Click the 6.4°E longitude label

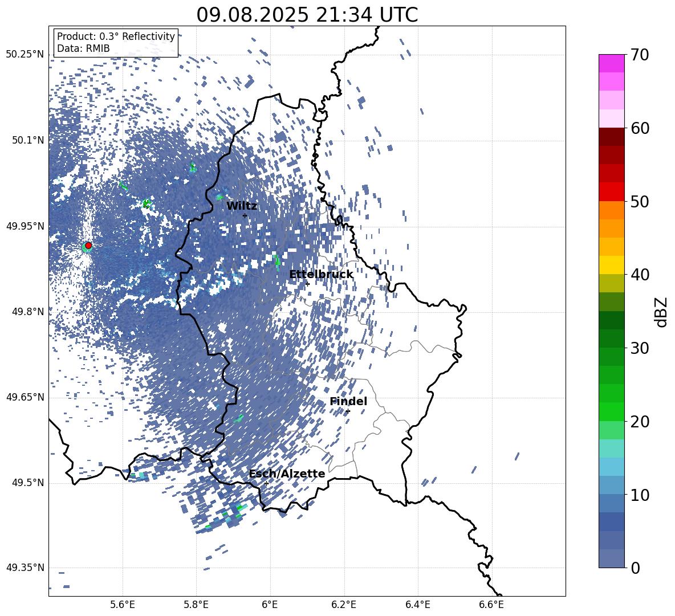coord(418,605)
